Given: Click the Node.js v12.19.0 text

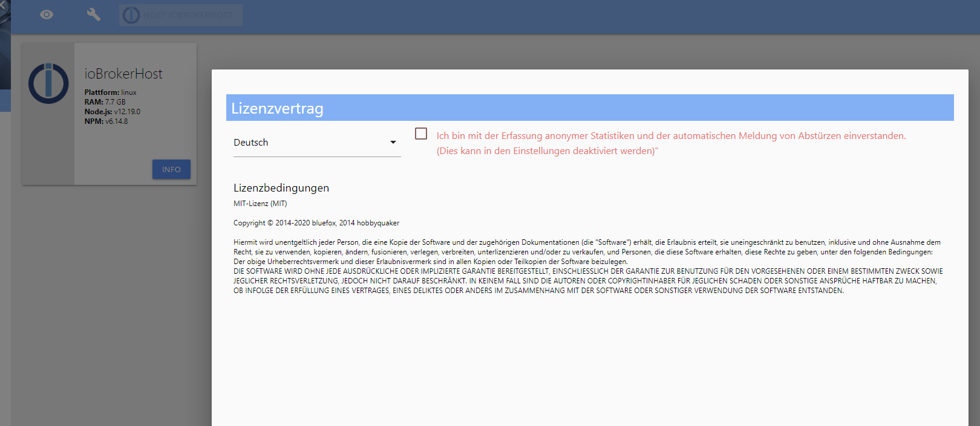Looking at the screenshot, I should click(113, 112).
